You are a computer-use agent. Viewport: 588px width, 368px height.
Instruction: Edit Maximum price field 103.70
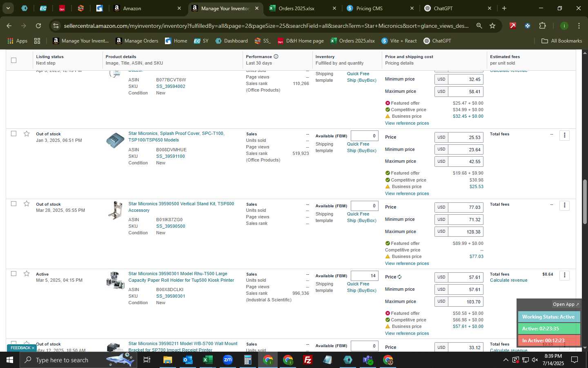(x=465, y=302)
